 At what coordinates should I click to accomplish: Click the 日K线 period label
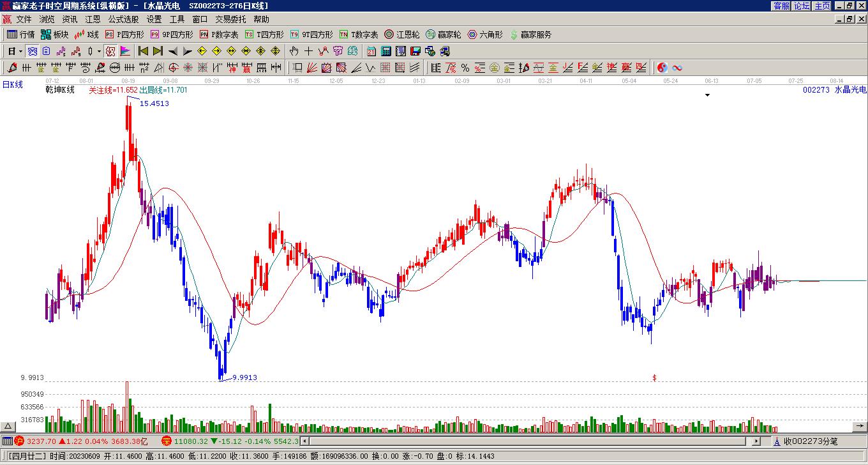[x=12, y=84]
